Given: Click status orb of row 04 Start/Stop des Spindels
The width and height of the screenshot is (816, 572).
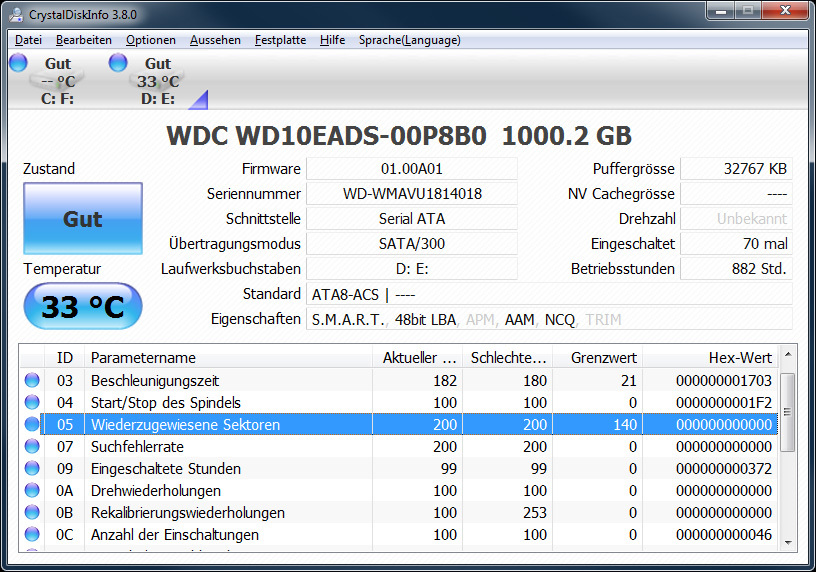Looking at the screenshot, I should pyautogui.click(x=32, y=402).
